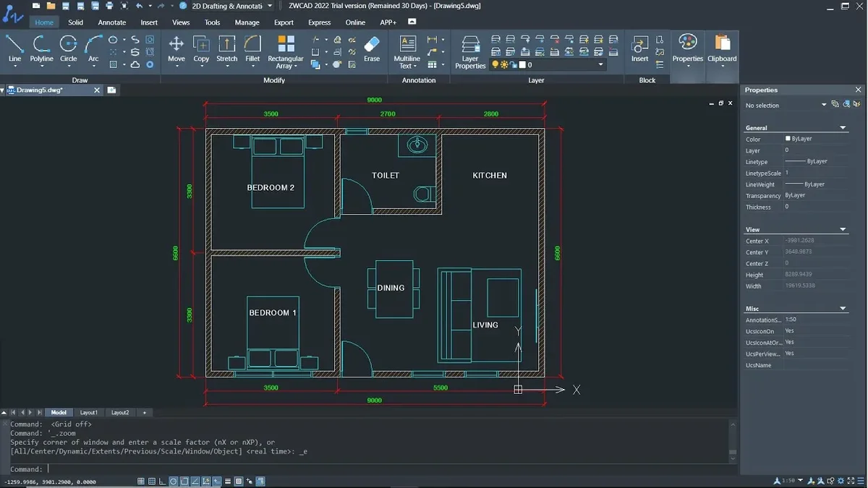Image resolution: width=868 pixels, height=488 pixels.
Task: Open the Layout1 tab
Action: (x=88, y=413)
